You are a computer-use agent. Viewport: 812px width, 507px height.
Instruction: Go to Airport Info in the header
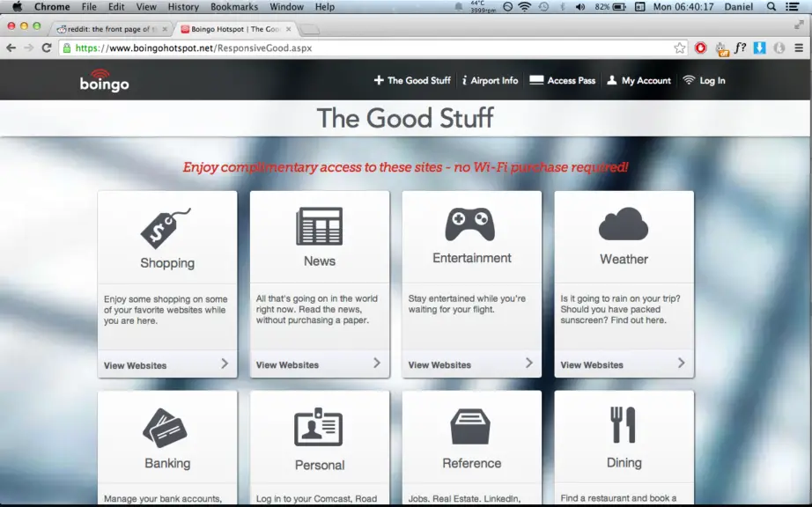pyautogui.click(x=490, y=80)
